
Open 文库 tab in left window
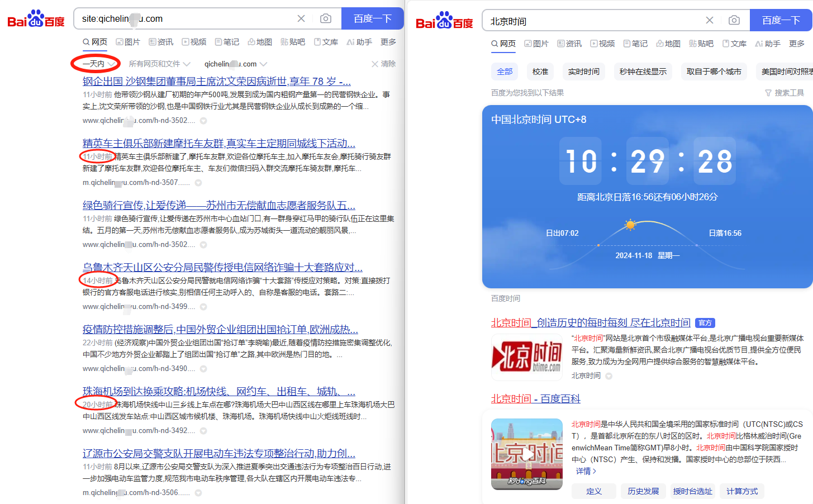tap(326, 42)
